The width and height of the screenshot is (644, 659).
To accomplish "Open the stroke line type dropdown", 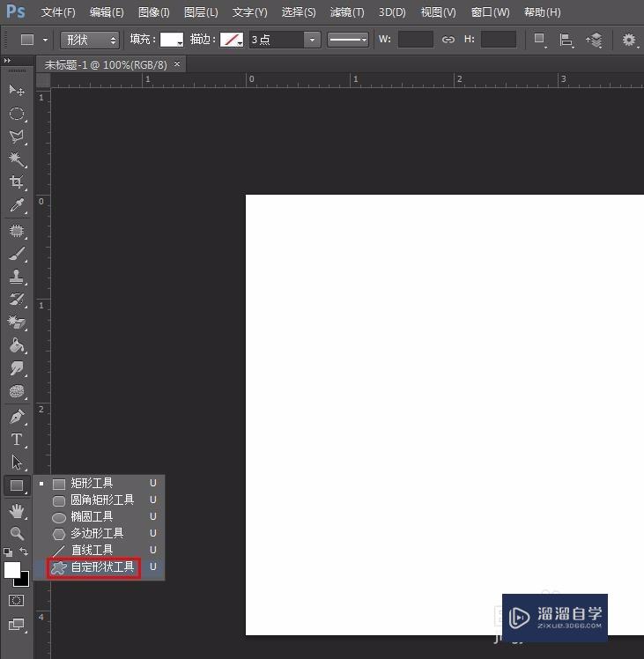I will [348, 40].
